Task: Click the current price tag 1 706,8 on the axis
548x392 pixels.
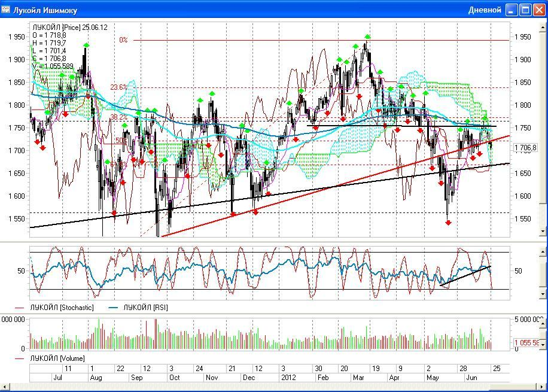Action: click(525, 148)
